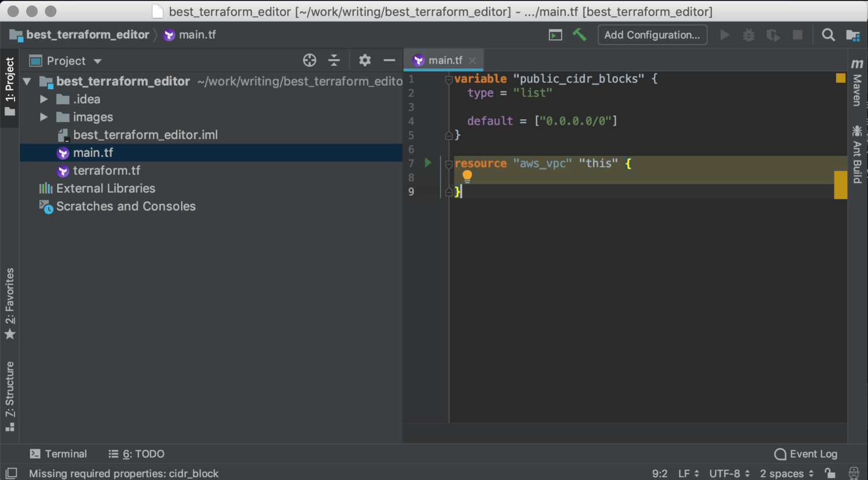The image size is (868, 480).
Task: Click on "aws_vpc" in resource line
Action: point(542,163)
